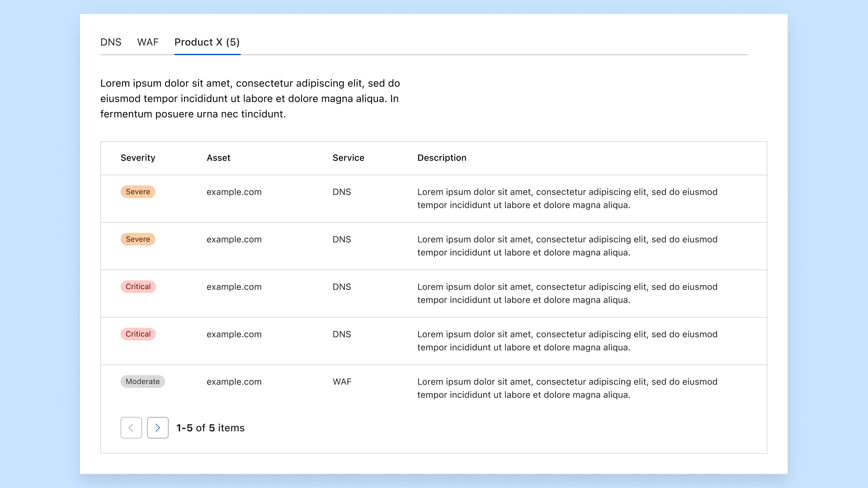The image size is (868, 488).
Task: Click the Asset column header
Action: pos(218,158)
